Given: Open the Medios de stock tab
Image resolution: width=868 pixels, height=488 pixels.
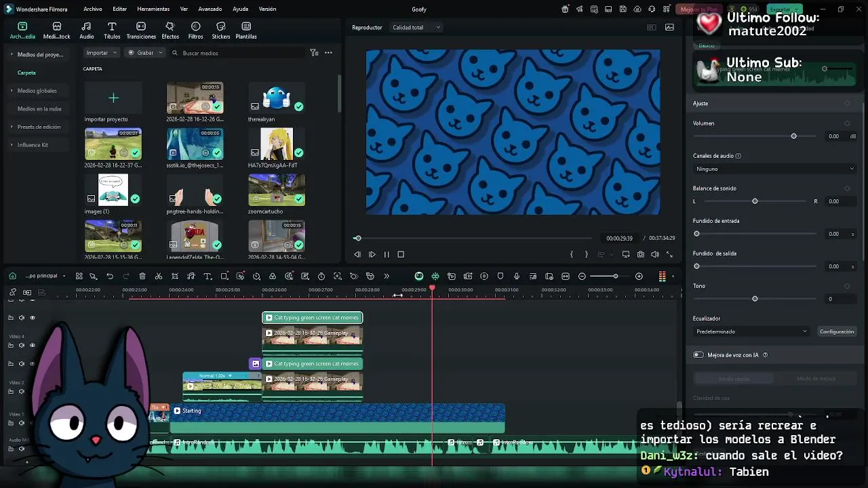Looking at the screenshot, I should pyautogui.click(x=56, y=30).
